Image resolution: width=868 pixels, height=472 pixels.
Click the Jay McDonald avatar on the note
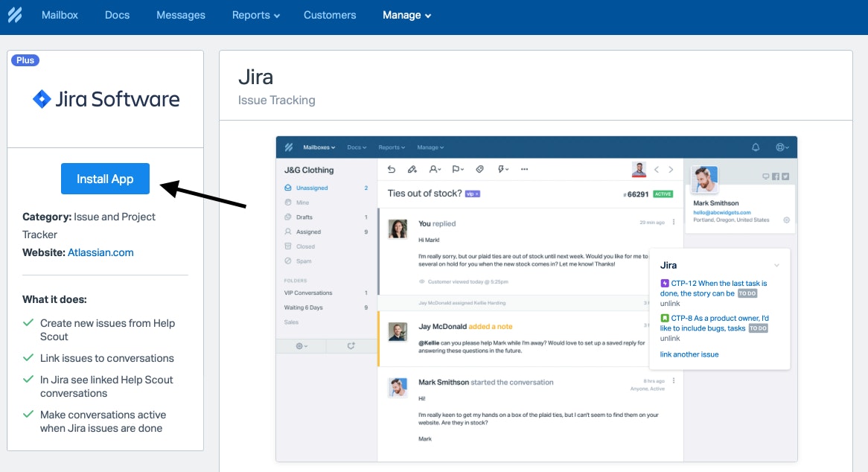[398, 332]
